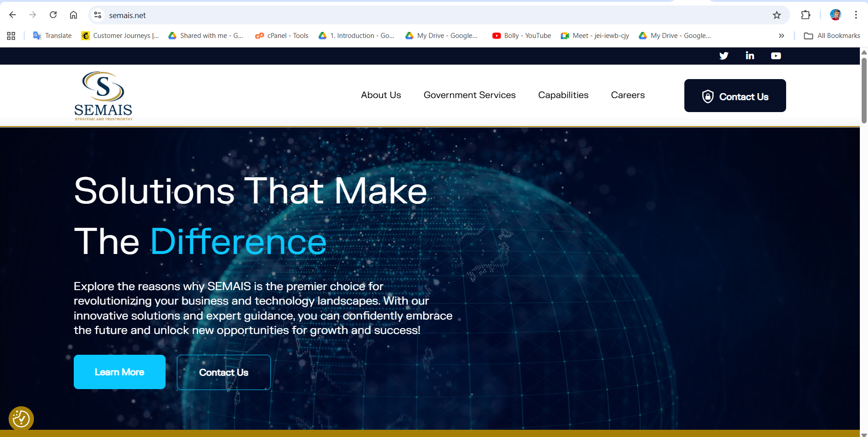The width and height of the screenshot is (868, 437).
Task: Click the Learn More button
Action: point(119,372)
